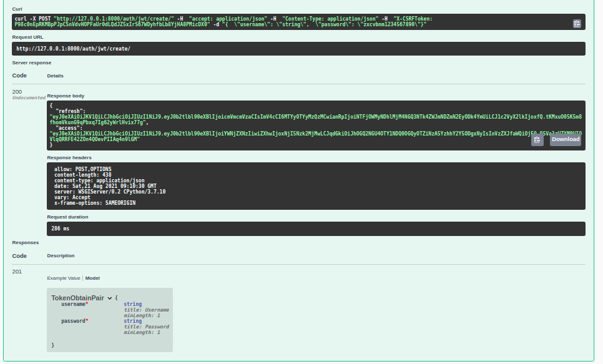Image resolution: width=603 pixels, height=364 pixels.
Task: Click the 286 ms request duration box
Action: point(316,229)
